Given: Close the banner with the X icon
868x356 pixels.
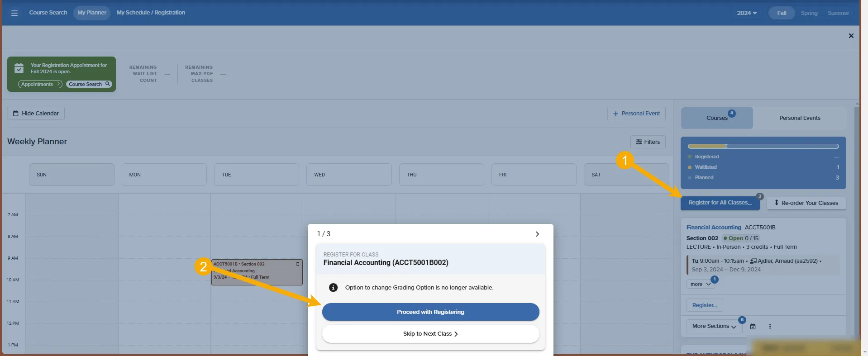Looking at the screenshot, I should point(851,36).
